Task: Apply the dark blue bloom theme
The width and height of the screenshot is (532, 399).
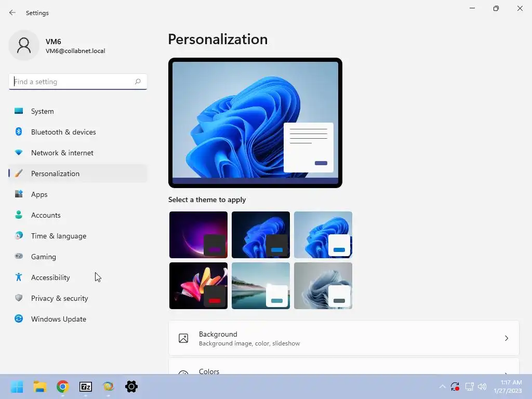Action: click(x=261, y=235)
